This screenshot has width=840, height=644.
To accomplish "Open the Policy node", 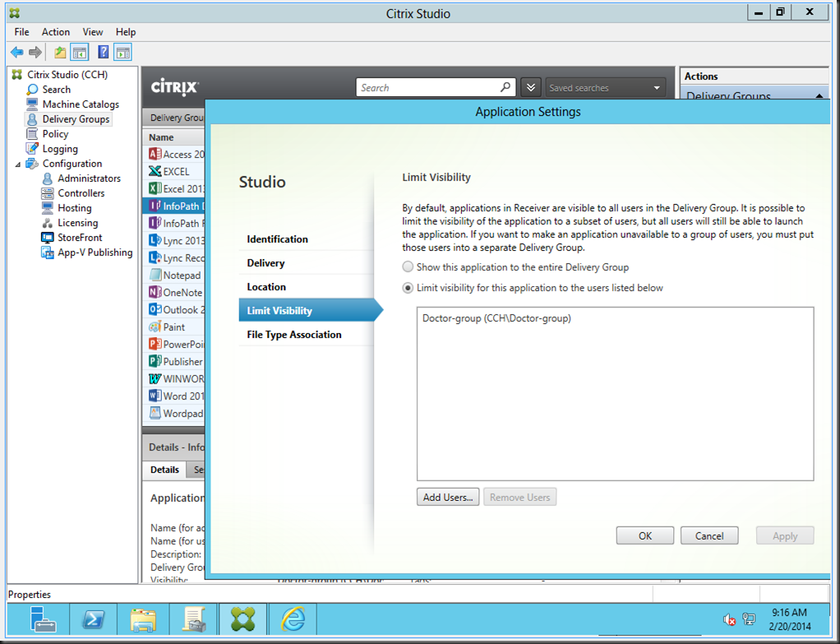I will [55, 134].
